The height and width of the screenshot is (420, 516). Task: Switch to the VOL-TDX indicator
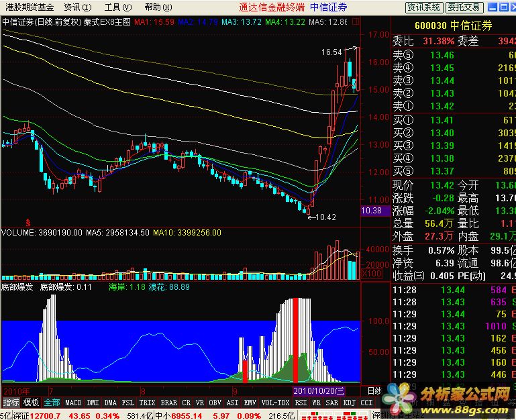tap(275, 403)
